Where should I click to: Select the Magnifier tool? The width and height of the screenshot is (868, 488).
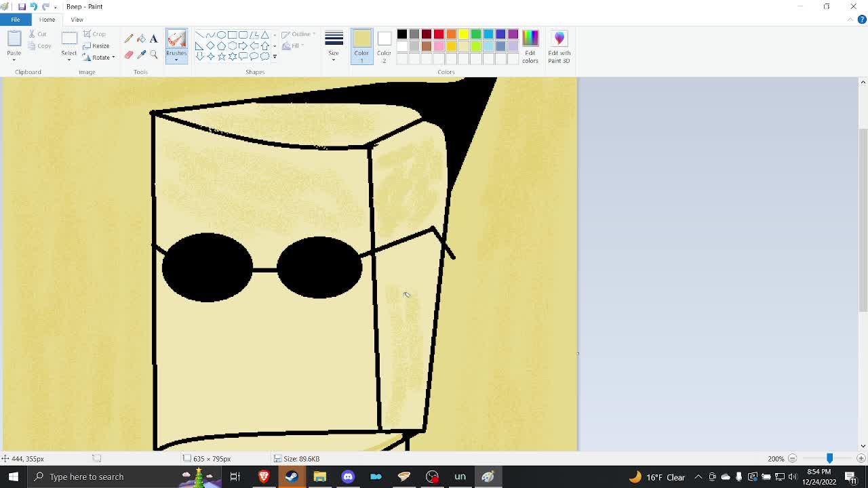pyautogui.click(x=154, y=55)
